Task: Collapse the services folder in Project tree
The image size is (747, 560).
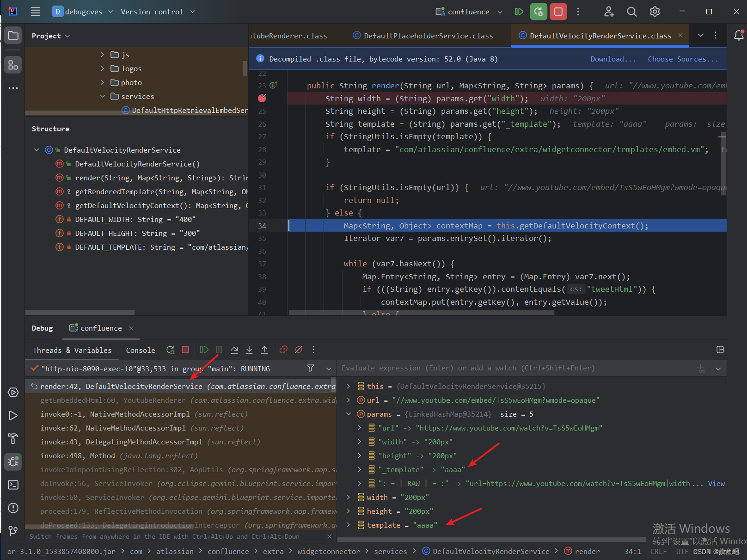Action: coord(103,96)
